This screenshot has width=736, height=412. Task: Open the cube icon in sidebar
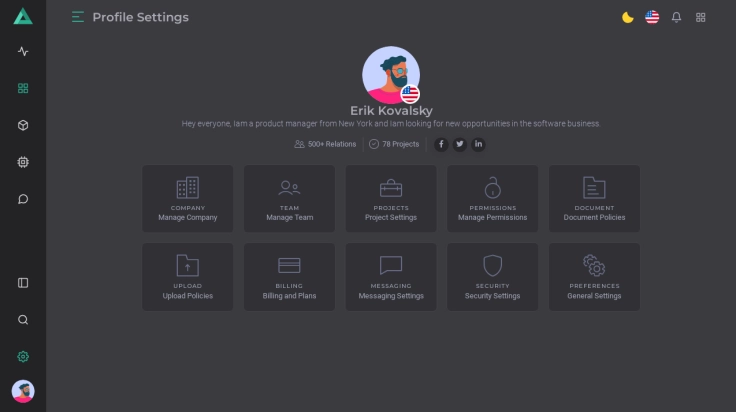[x=23, y=125]
